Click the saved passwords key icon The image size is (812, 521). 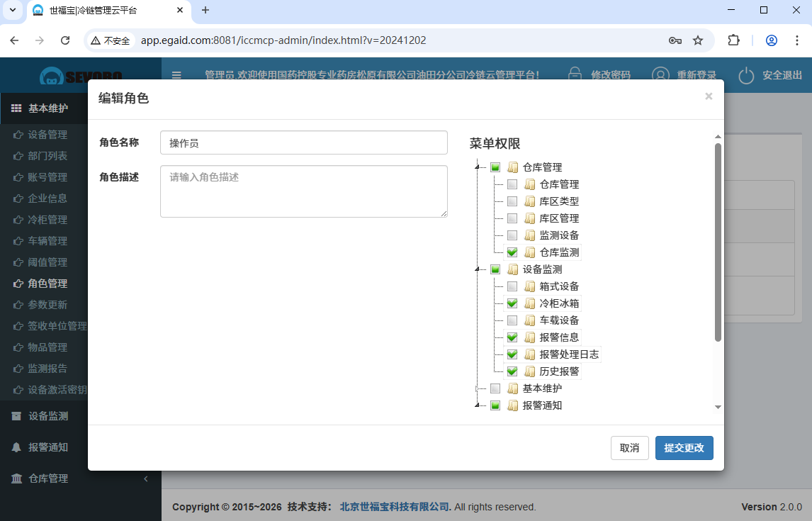(x=675, y=40)
